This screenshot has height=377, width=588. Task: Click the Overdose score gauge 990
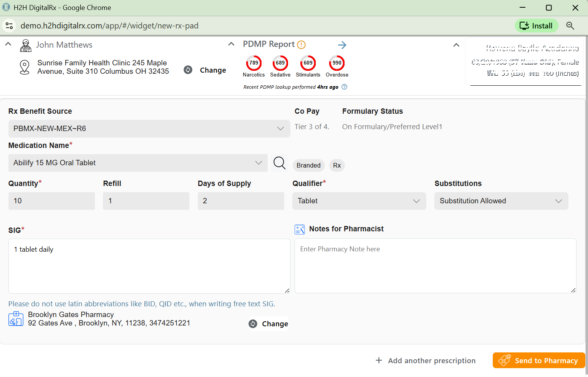point(337,63)
